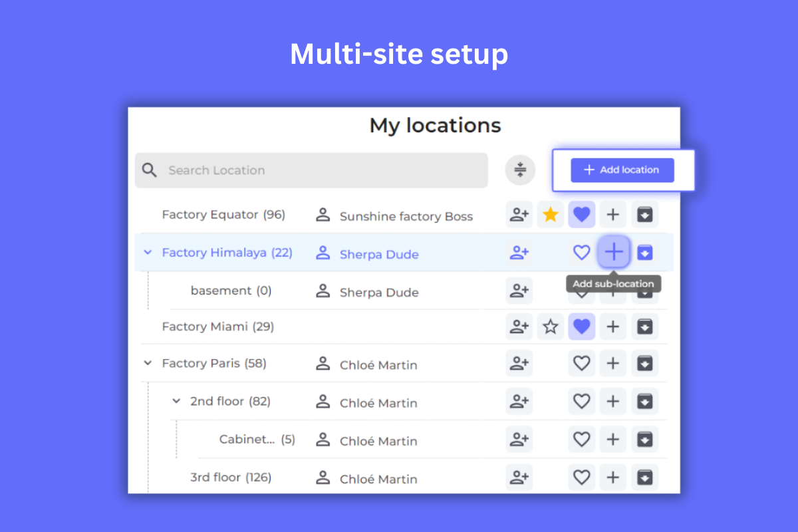The image size is (798, 532).
Task: Click the Sherpa Dude owner link
Action: pyautogui.click(x=379, y=254)
